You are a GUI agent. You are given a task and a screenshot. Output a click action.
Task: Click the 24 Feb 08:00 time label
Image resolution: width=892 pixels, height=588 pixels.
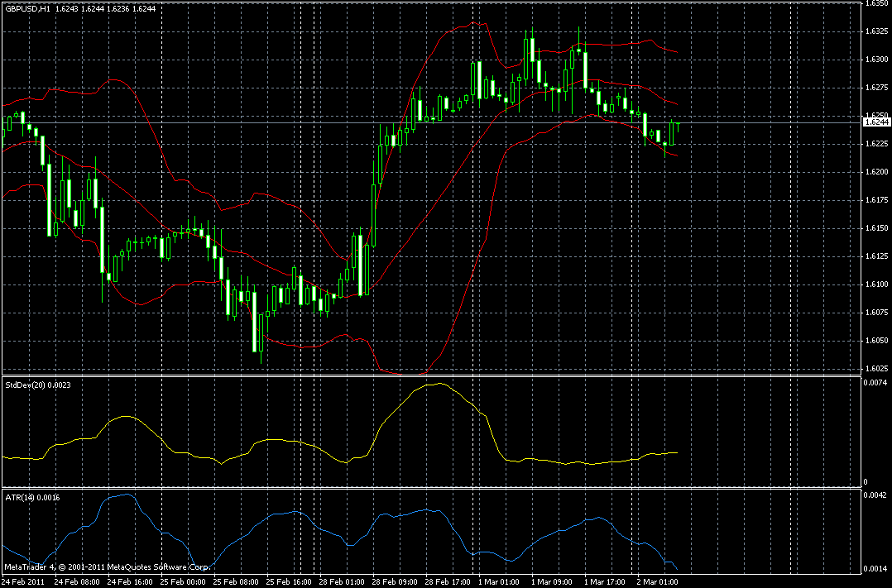[78, 582]
